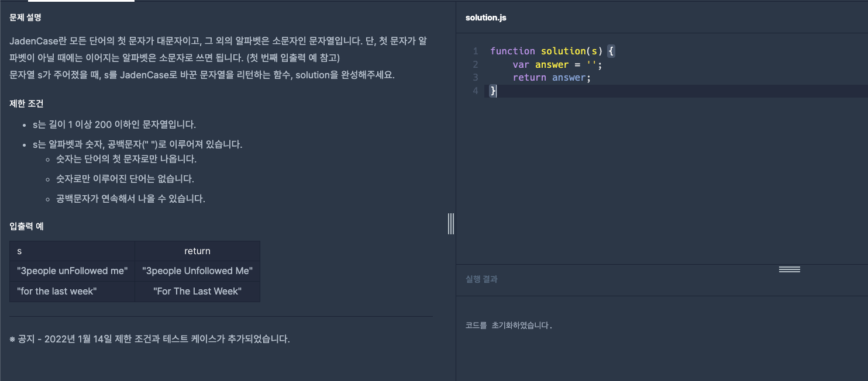
Task: Click the 제한 조건 heading
Action: pos(26,103)
